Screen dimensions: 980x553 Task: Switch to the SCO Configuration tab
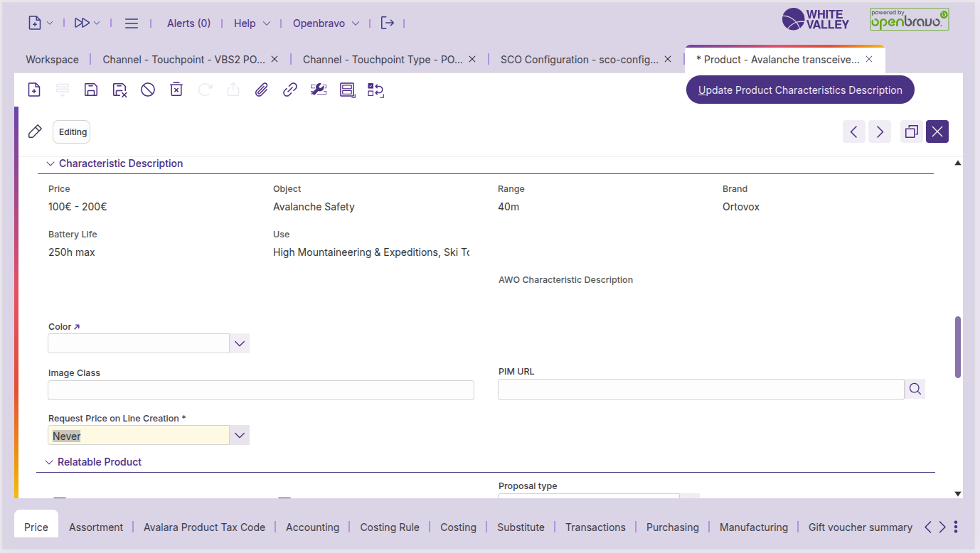click(x=579, y=60)
